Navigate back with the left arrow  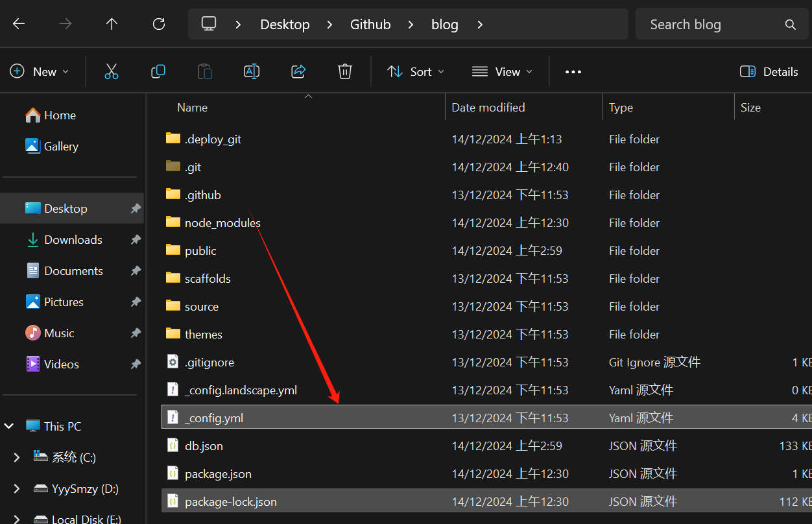19,24
